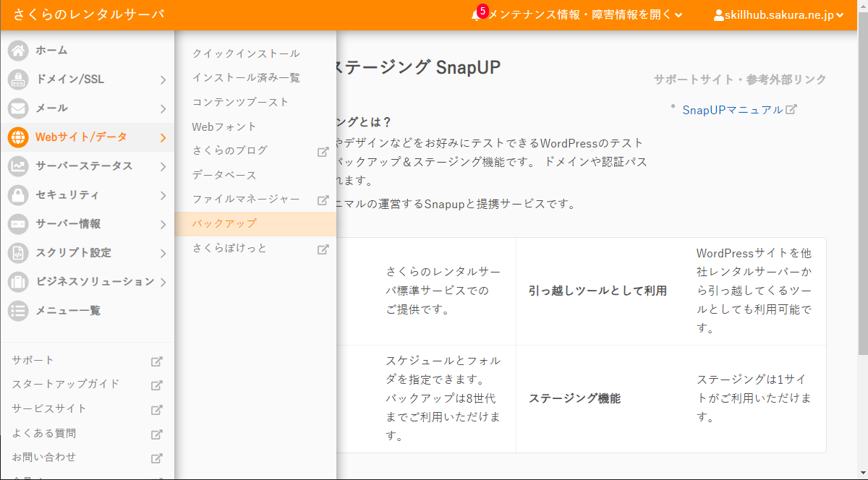Image resolution: width=868 pixels, height=480 pixels.
Task: Click the notification bell with badge 5
Action: [478, 14]
